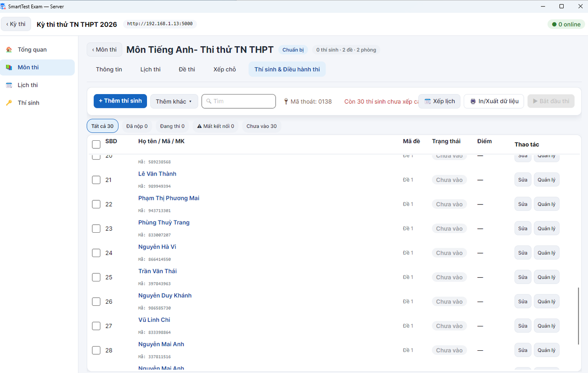Open Quản lý for Nguyễn Hà Vi

coord(546,253)
